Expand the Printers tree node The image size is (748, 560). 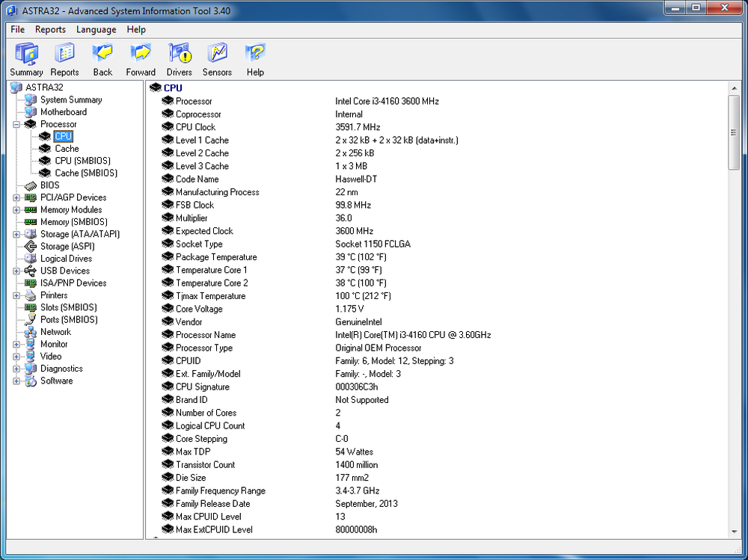(16, 296)
